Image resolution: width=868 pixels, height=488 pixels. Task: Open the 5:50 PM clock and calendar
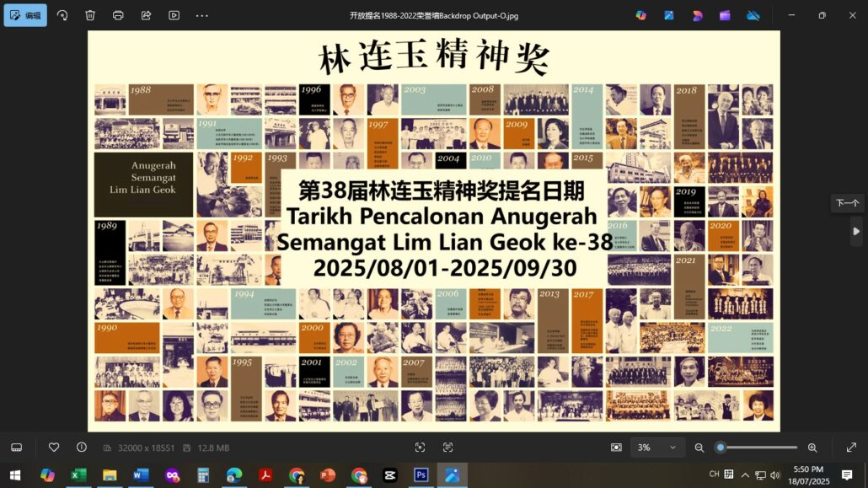coord(809,475)
